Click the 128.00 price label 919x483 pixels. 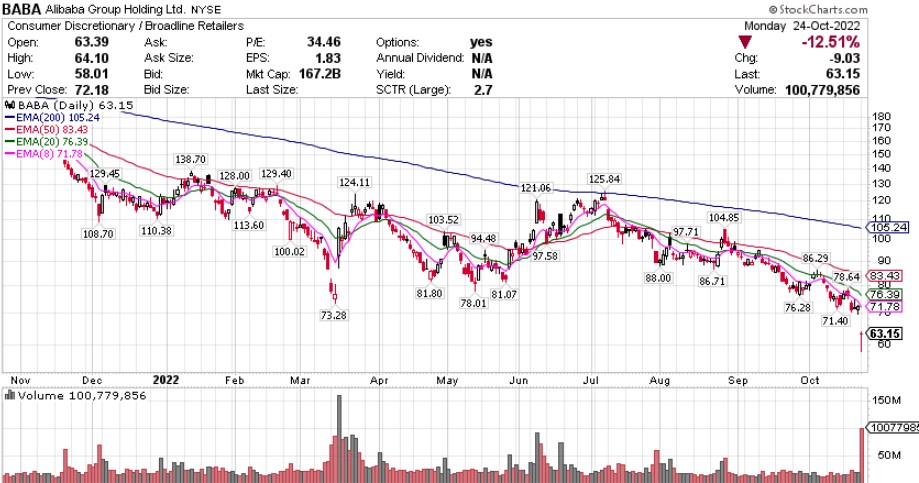coord(234,176)
